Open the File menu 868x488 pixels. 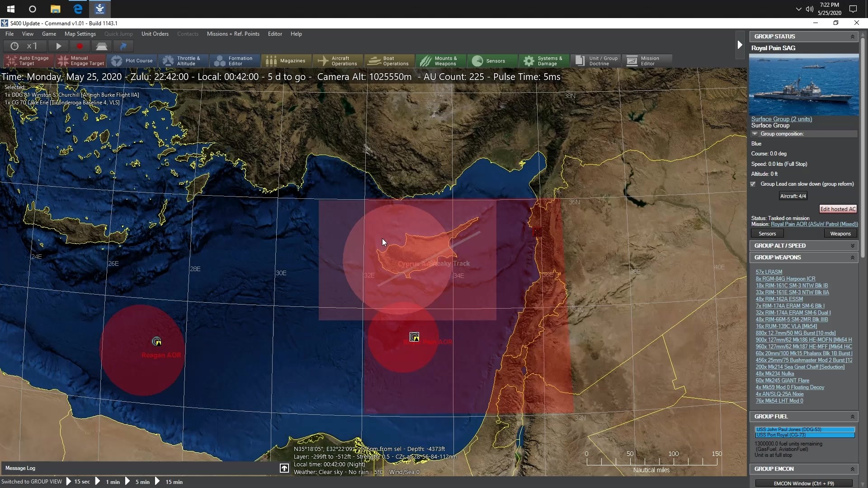click(9, 34)
